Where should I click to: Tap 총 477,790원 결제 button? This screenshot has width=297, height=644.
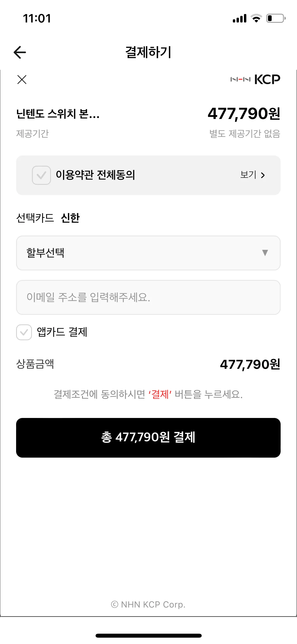[148, 438]
